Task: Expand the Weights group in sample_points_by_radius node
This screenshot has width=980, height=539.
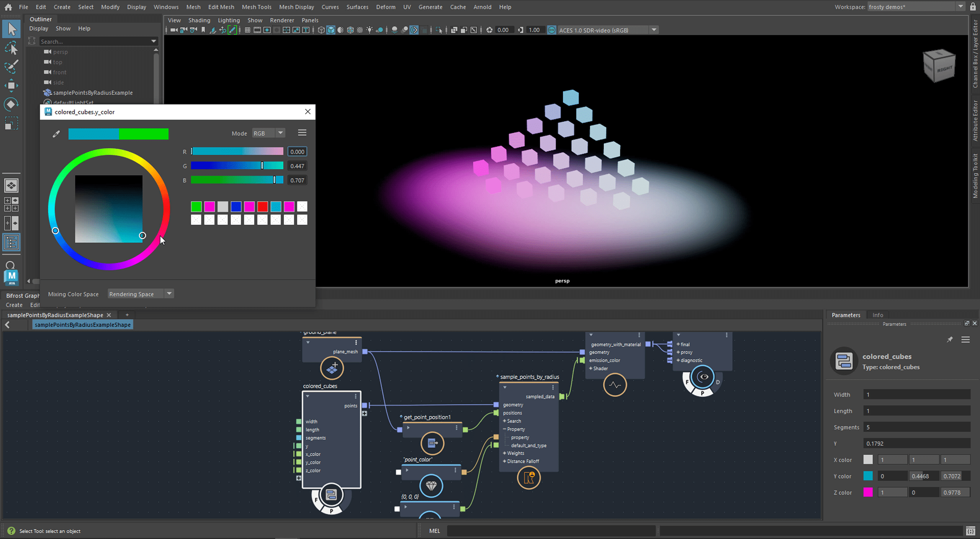Action: [x=505, y=453]
